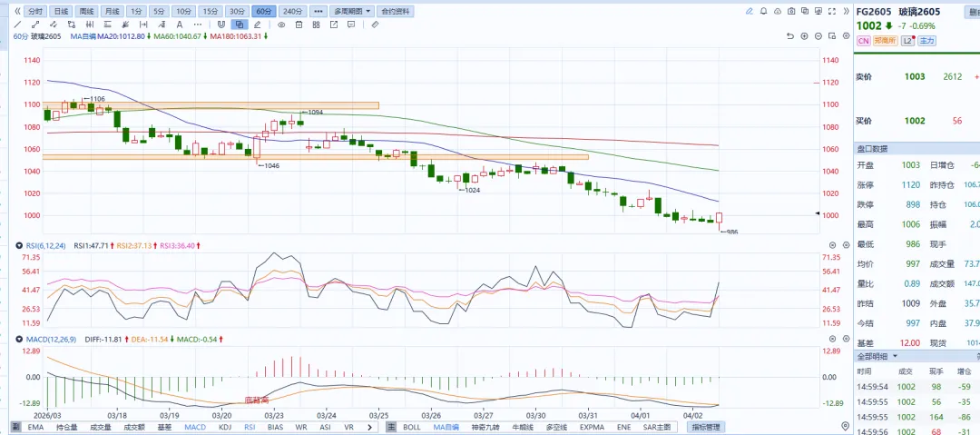Click the window-resize icon beside zoom controls
Image resolution: width=980 pixels, height=435 pixels.
tap(832, 36)
